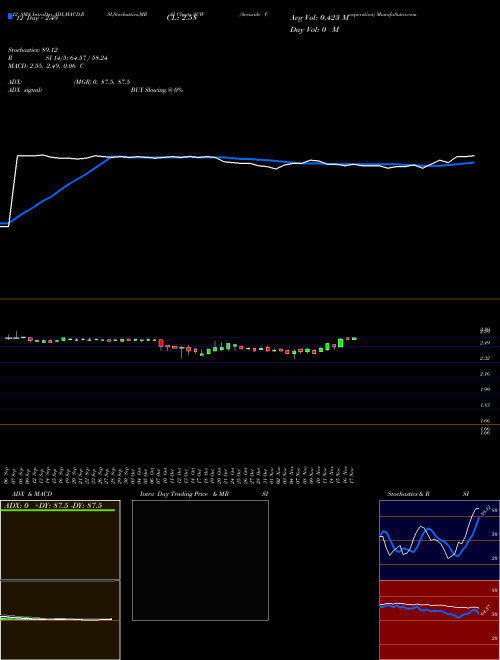Click the 'Stochastics: 89.12' reading

[x=31, y=51]
